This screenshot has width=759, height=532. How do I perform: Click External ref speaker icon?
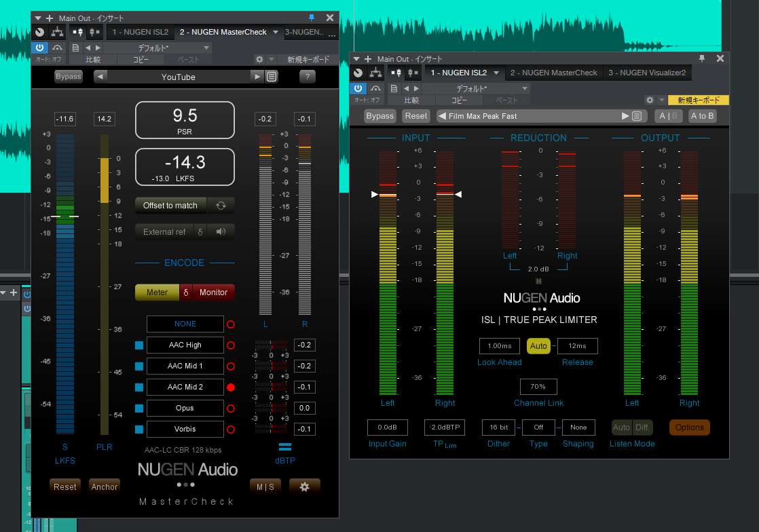[x=221, y=231]
